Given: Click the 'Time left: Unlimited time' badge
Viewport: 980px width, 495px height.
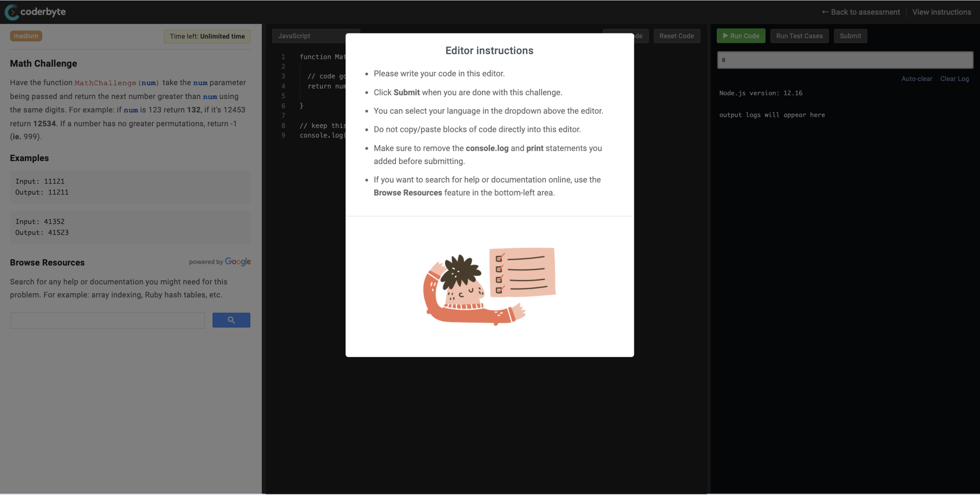Looking at the screenshot, I should pyautogui.click(x=207, y=36).
